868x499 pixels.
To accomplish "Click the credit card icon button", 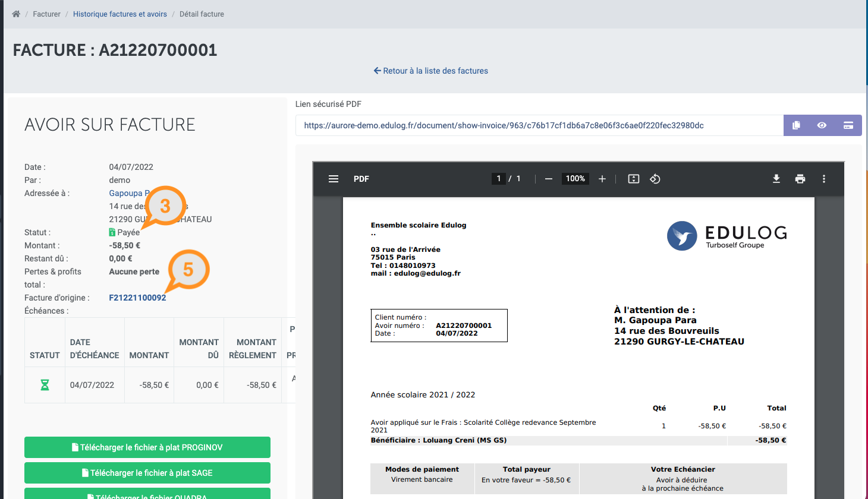I will click(x=848, y=125).
